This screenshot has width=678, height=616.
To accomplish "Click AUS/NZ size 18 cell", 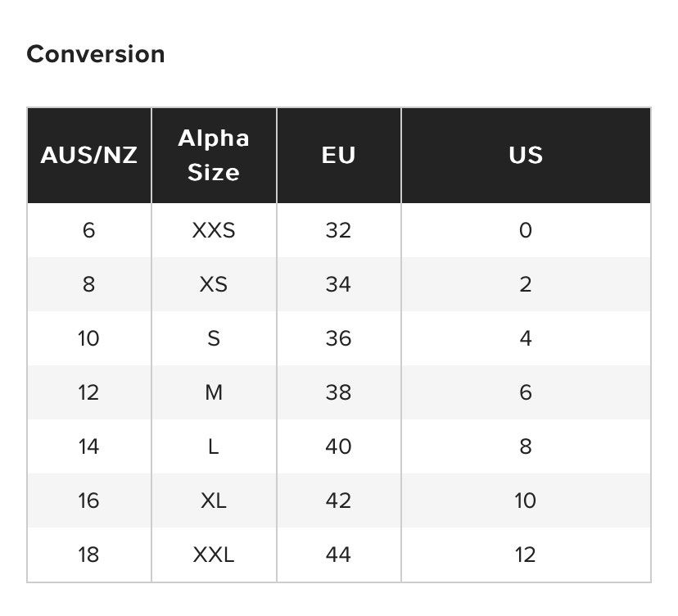I will 88,555.
